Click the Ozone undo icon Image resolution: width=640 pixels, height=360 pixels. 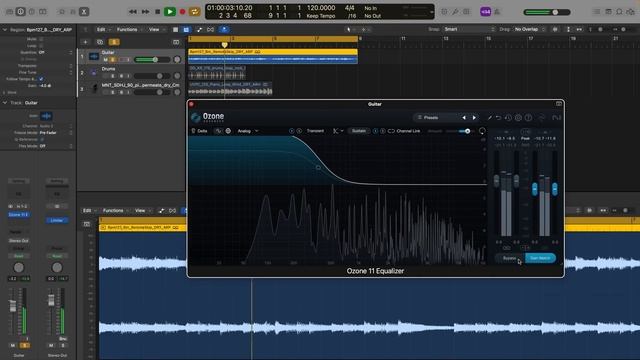(x=498, y=118)
